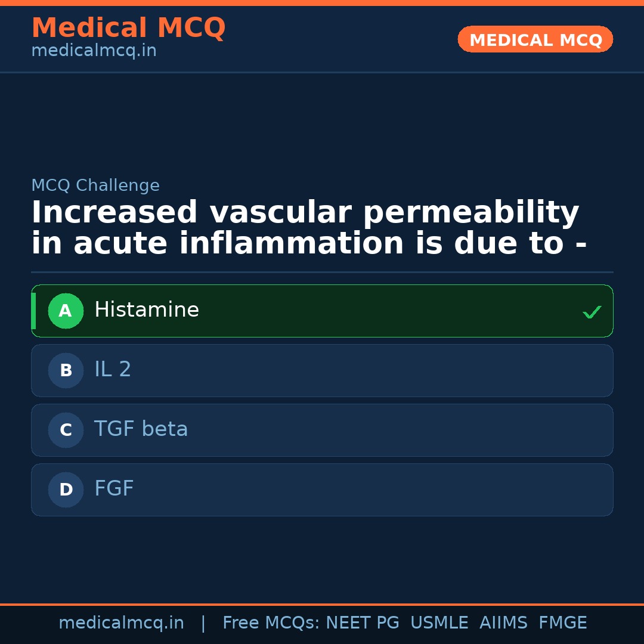Click the green bar left of Histamine
This screenshot has height=644, width=644.
pos(33,311)
